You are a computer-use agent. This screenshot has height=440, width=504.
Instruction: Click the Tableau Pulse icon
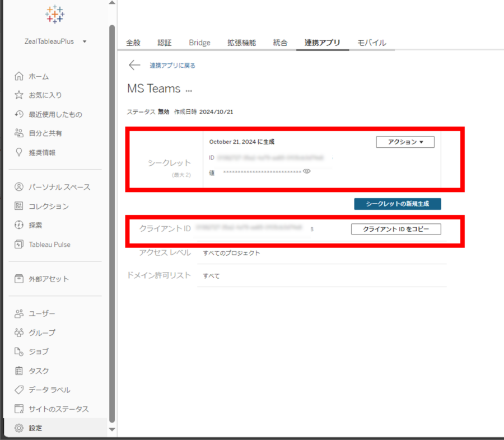(x=19, y=244)
